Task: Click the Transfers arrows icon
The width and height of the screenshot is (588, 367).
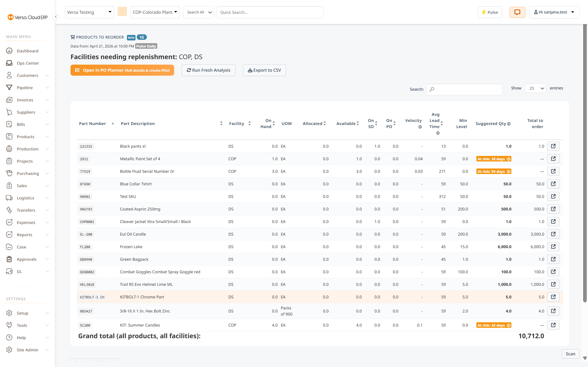Action: 9,210
